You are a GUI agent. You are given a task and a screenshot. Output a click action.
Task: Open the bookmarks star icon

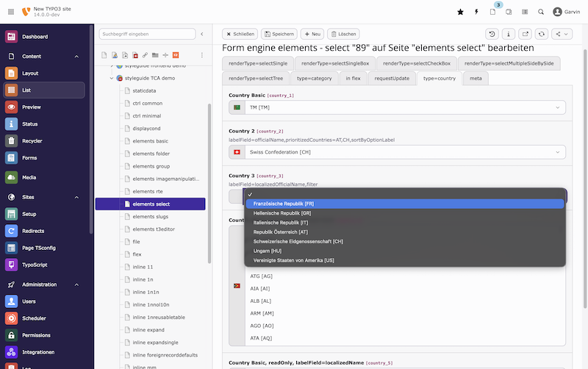460,12
